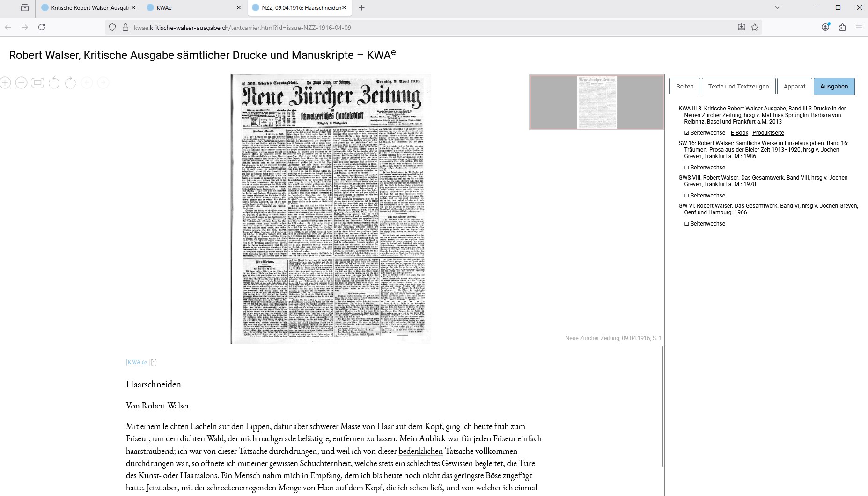The width and height of the screenshot is (868, 496).
Task: Uncheck Seitenwechsel for the KWA III 3 edition
Action: pyautogui.click(x=686, y=132)
